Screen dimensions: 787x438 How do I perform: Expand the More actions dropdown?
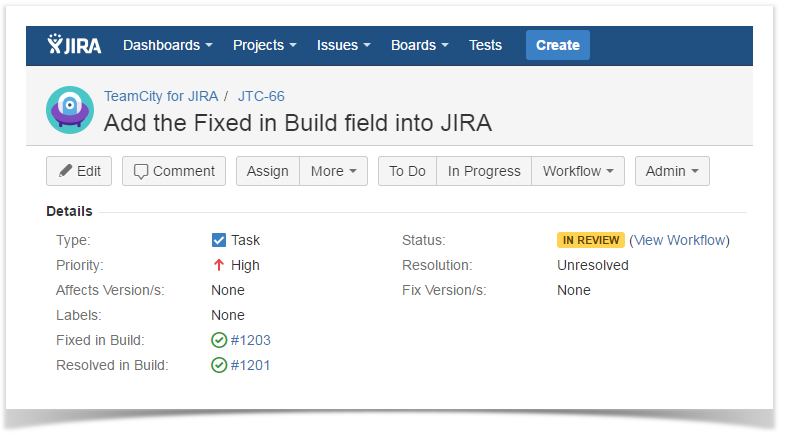point(333,171)
